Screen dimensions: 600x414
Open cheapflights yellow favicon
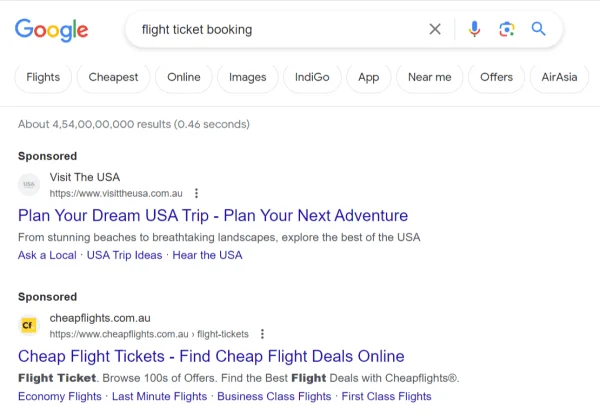(28, 325)
